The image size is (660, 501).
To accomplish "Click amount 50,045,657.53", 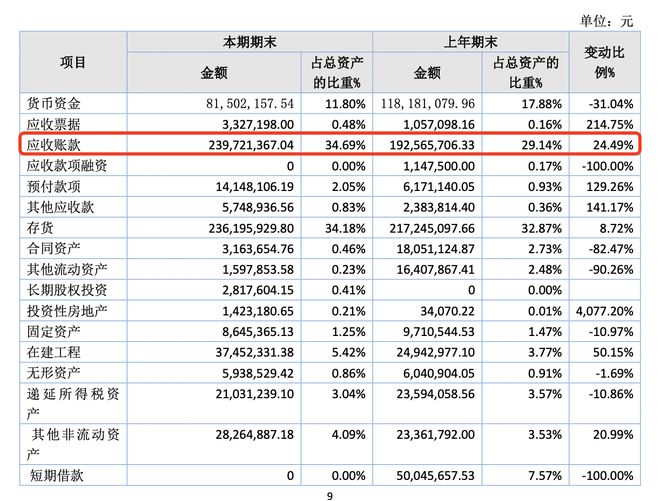I will pos(436,476).
